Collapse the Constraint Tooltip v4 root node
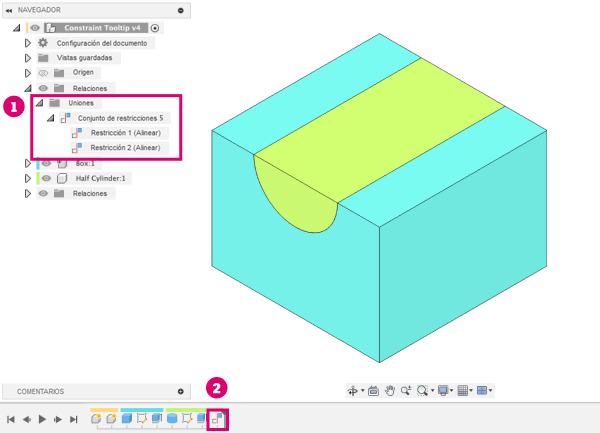The image size is (600, 433). click(16, 28)
